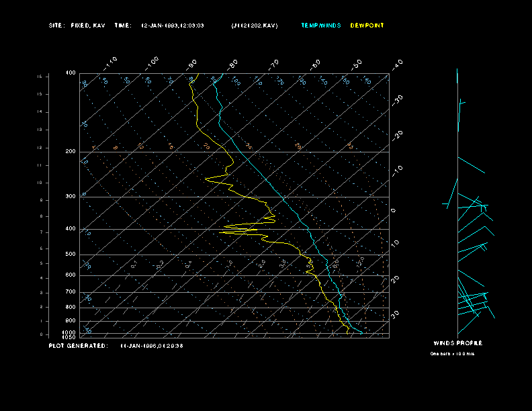Viewport: 532px width, 411px height.
Task: Click the SITE: header label
Action: point(56,26)
